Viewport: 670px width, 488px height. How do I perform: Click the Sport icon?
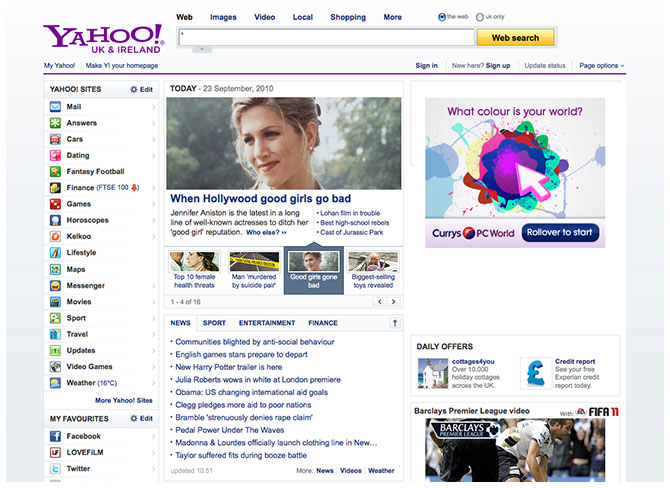click(55, 318)
